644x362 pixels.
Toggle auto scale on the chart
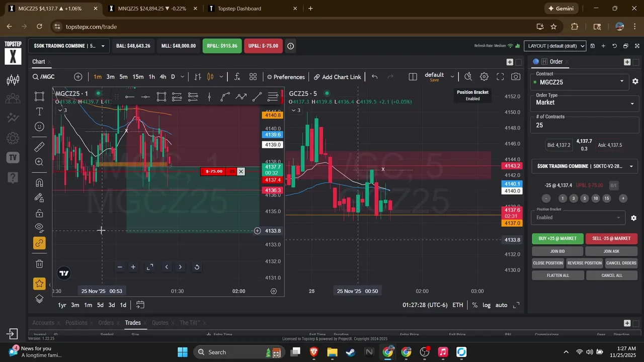click(x=502, y=305)
